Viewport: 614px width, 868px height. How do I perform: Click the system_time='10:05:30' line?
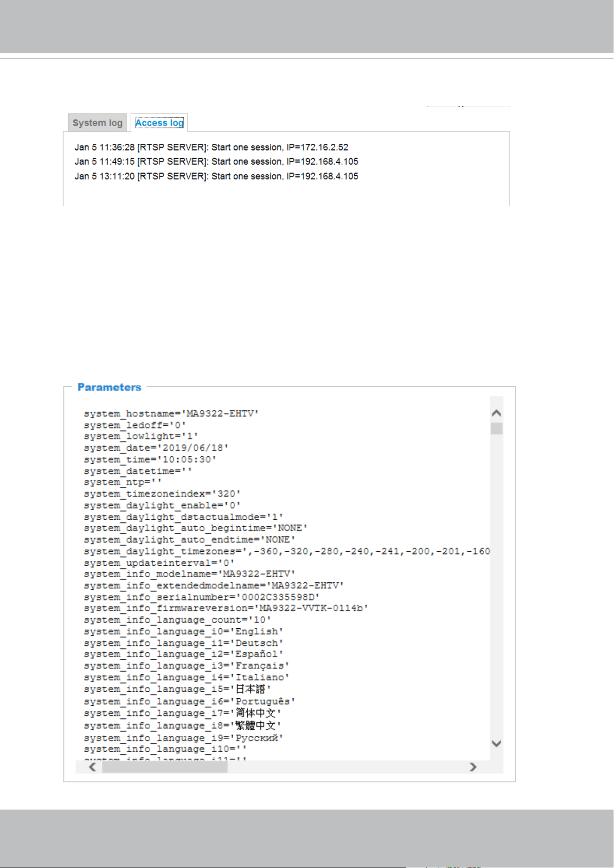pos(150,460)
